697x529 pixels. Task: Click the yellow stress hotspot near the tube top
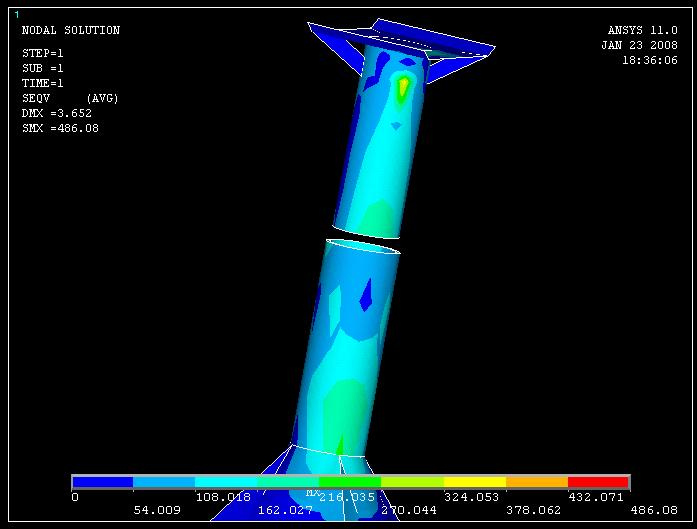(x=404, y=86)
